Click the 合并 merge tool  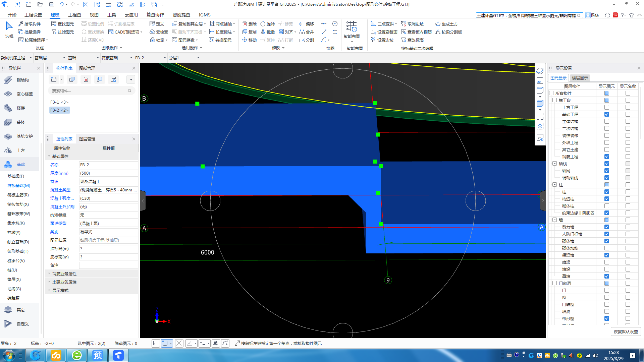(307, 32)
